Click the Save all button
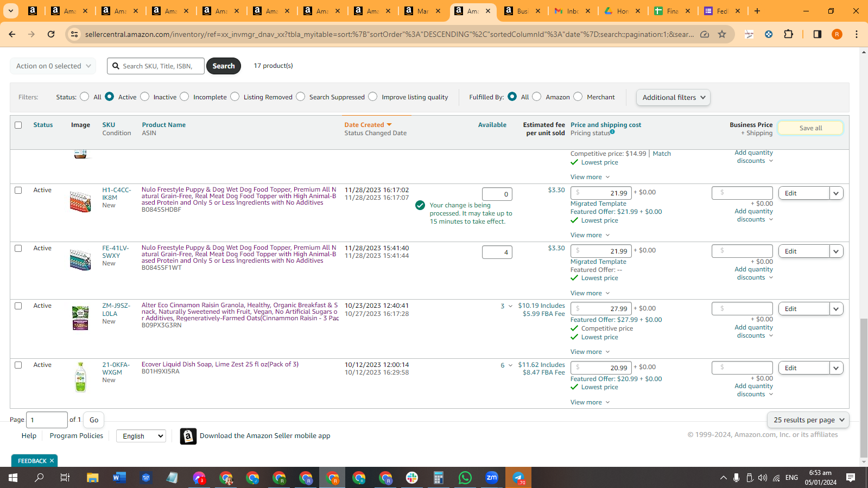Image resolution: width=868 pixels, height=488 pixels. (x=810, y=128)
